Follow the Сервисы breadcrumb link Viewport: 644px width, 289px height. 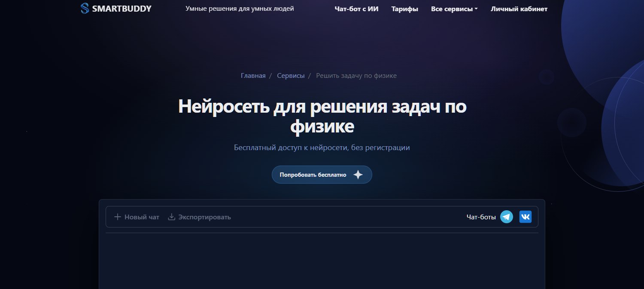point(291,76)
